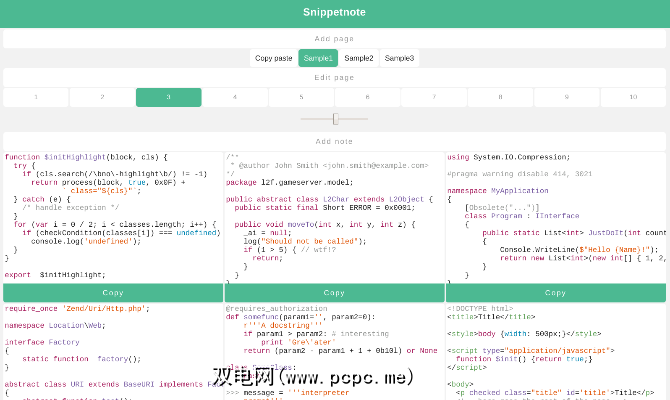Copy the L2Char Java snippet

click(x=334, y=293)
